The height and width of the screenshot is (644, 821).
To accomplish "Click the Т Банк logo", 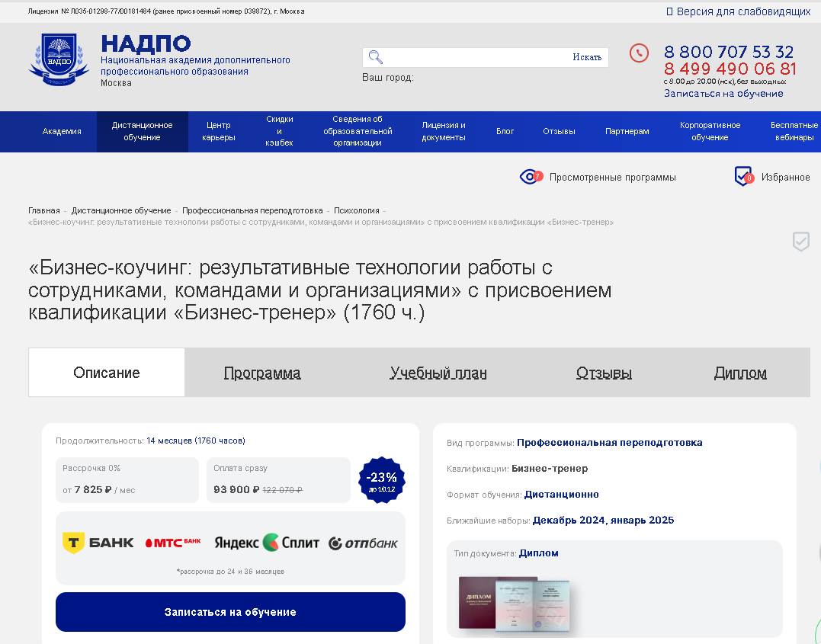I will [98, 543].
